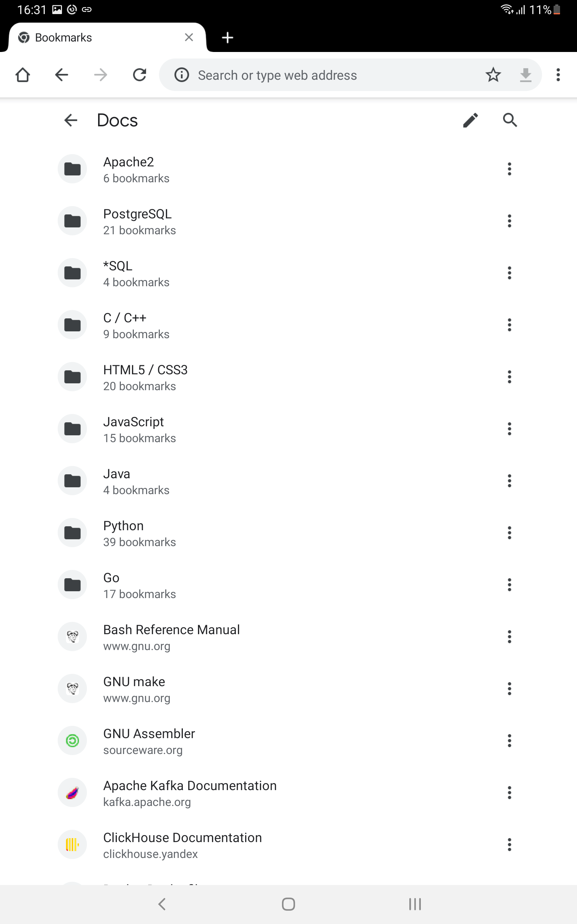The width and height of the screenshot is (577, 924).
Task: Focus the web address search field
Action: coord(328,75)
